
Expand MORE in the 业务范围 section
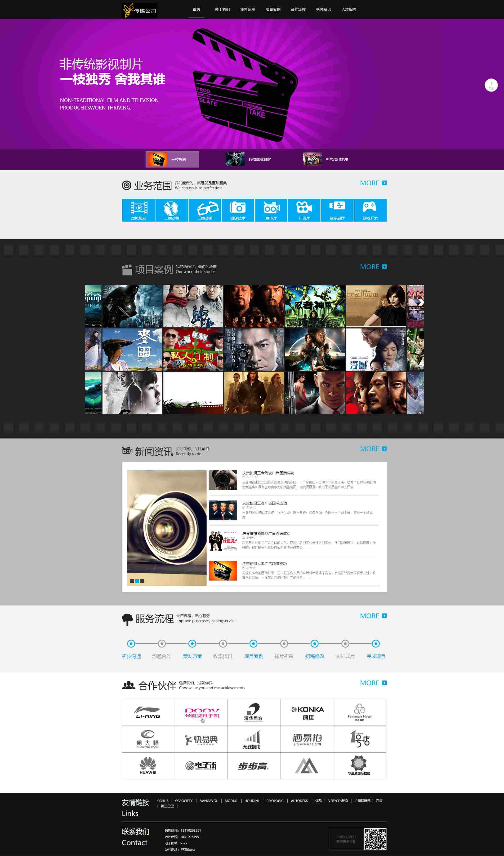pos(373,183)
